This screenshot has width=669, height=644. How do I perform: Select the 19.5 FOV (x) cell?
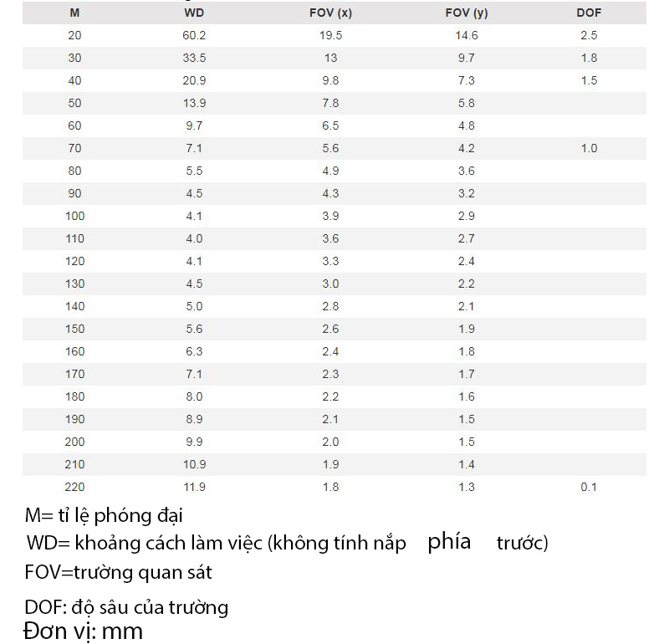330,36
